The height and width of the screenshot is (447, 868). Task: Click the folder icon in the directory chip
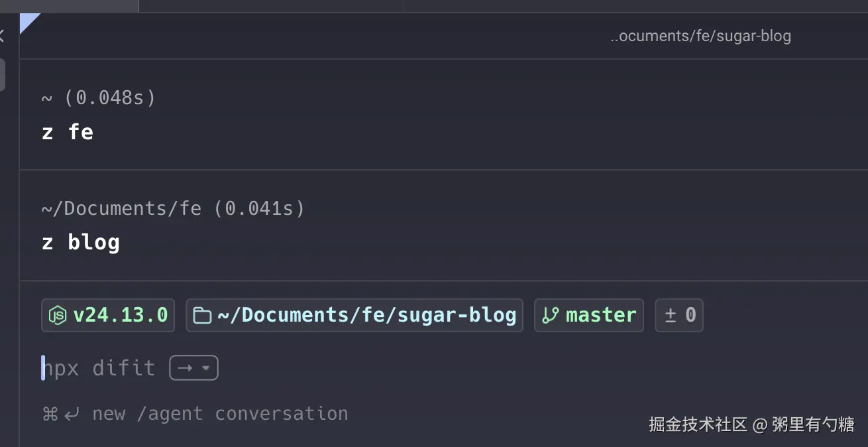point(202,316)
